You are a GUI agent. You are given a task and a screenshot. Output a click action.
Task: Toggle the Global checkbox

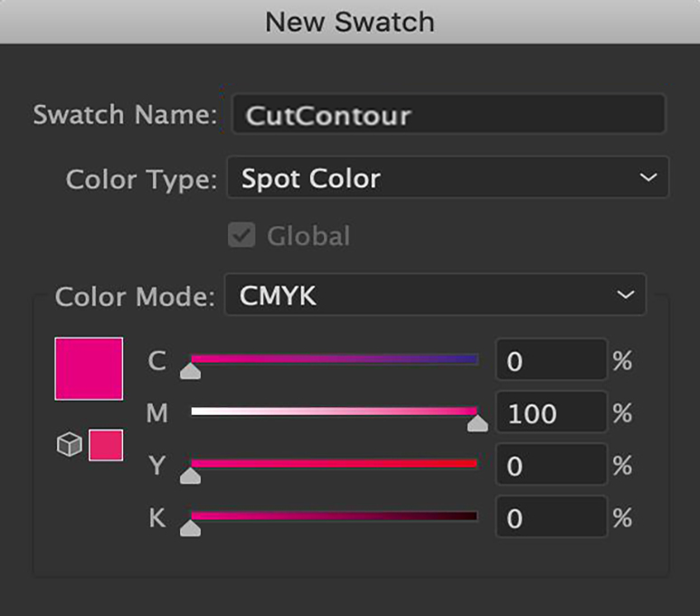241,236
